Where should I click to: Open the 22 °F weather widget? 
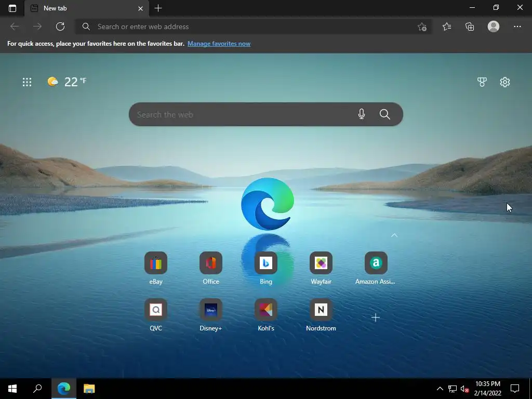coord(67,82)
